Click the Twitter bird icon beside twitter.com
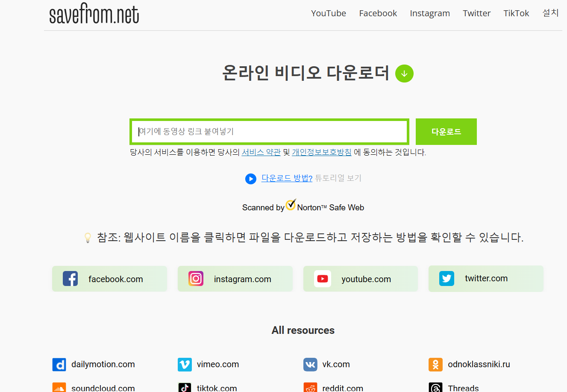The width and height of the screenshot is (567, 392). 447,278
